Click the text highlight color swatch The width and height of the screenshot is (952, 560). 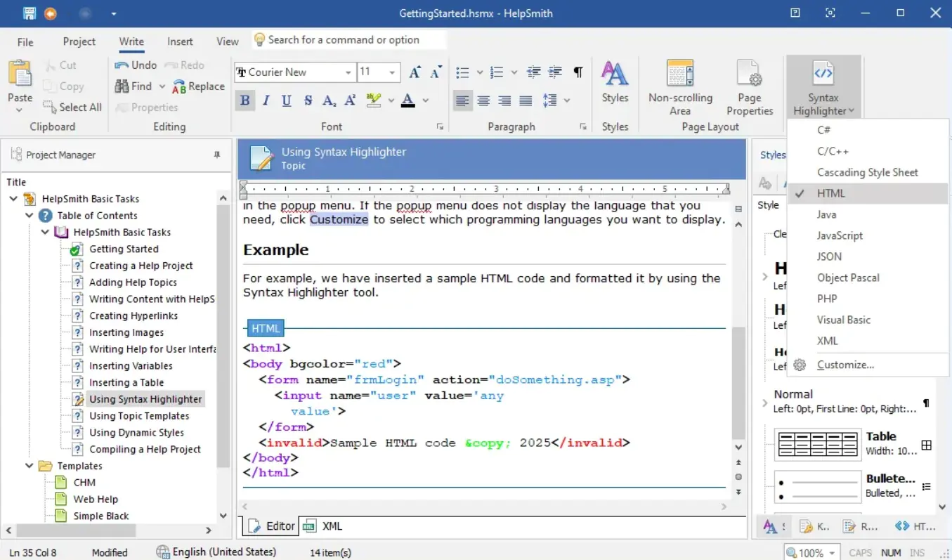pyautogui.click(x=374, y=100)
